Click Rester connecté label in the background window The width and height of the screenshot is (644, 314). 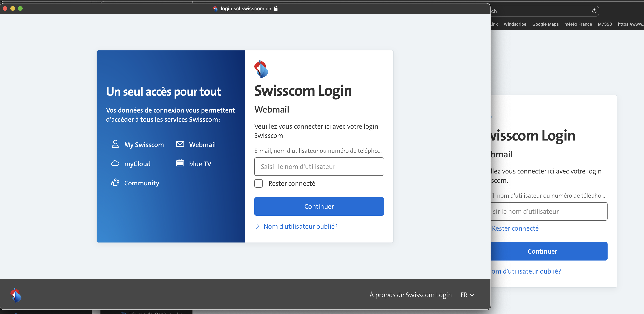pyautogui.click(x=515, y=228)
